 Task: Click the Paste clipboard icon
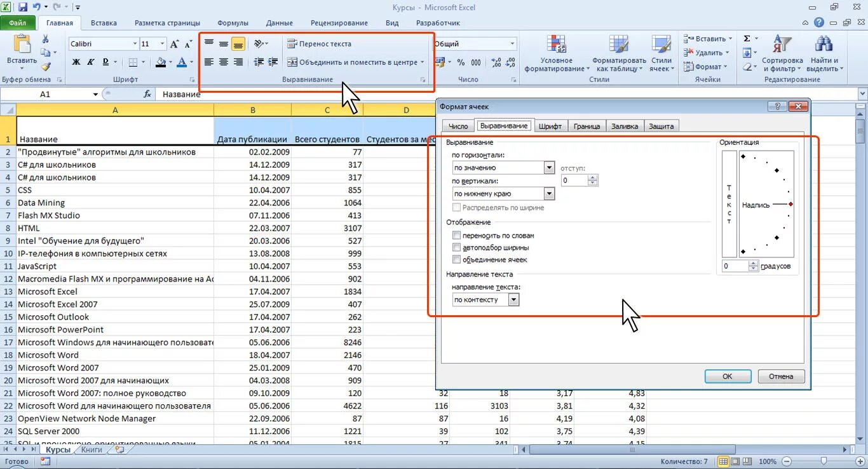(x=22, y=44)
